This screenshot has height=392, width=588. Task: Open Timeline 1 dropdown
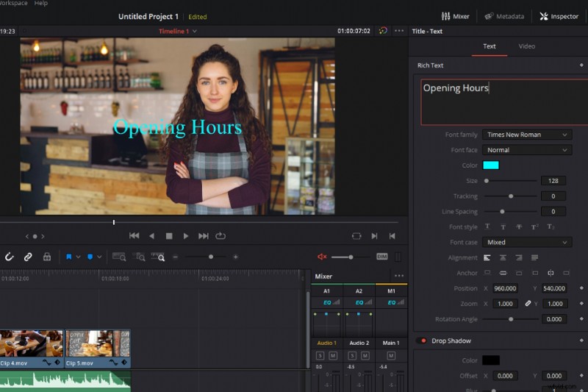(x=178, y=31)
